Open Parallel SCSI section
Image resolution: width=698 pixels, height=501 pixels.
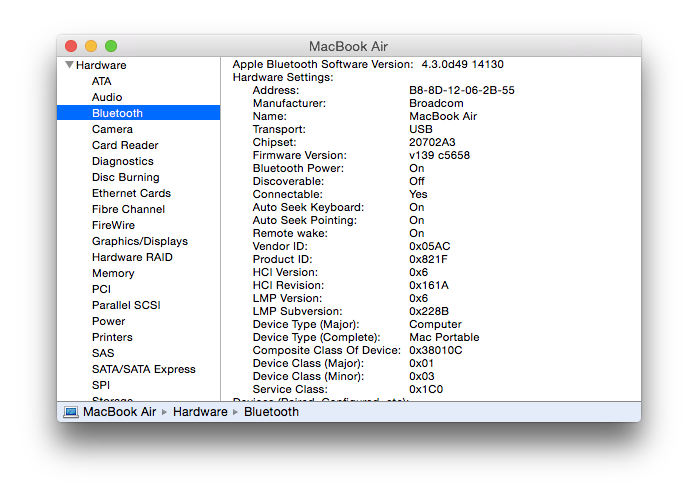[x=126, y=305]
